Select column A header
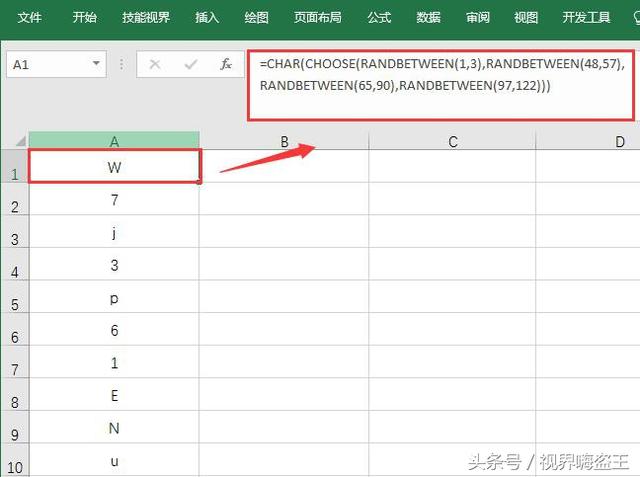Image resolution: width=640 pixels, height=477 pixels. click(114, 140)
